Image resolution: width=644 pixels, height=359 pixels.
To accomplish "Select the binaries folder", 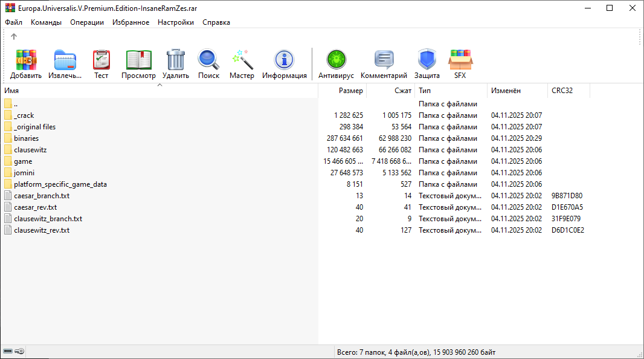I will click(27, 138).
